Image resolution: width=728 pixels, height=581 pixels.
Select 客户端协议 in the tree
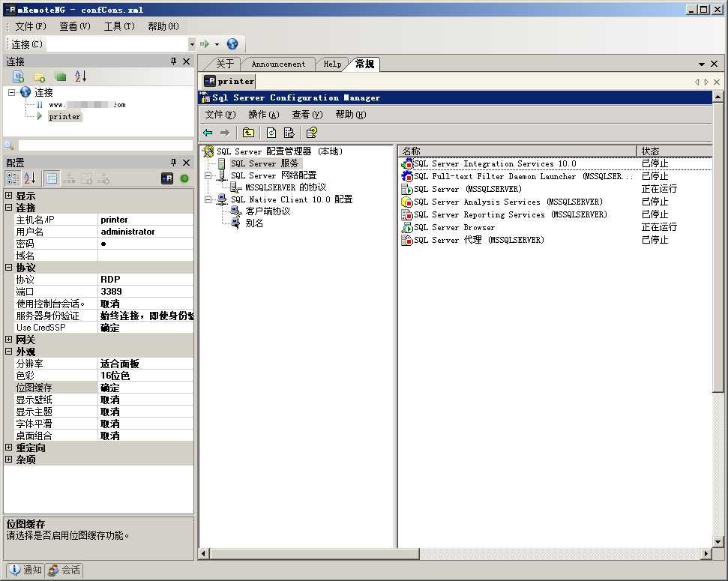pos(268,211)
